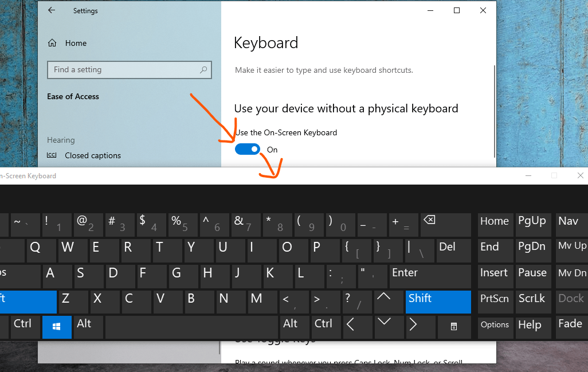The height and width of the screenshot is (372, 588).
Task: Tap the right arrow key
Action: 413,324
